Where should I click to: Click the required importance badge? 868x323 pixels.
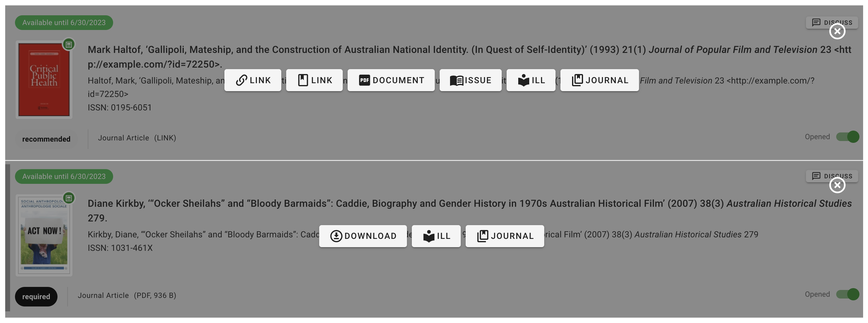pyautogui.click(x=36, y=296)
